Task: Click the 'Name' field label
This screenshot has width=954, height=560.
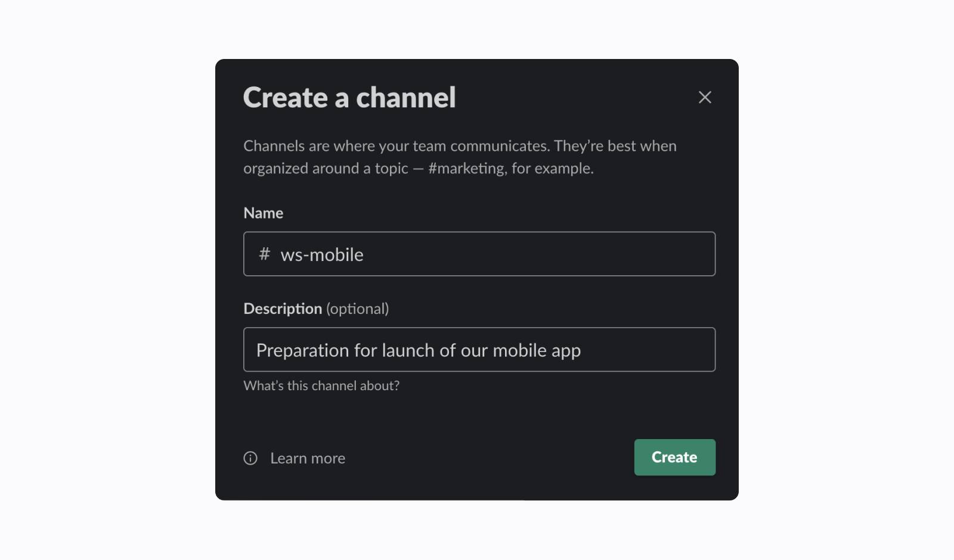Action: click(x=264, y=213)
